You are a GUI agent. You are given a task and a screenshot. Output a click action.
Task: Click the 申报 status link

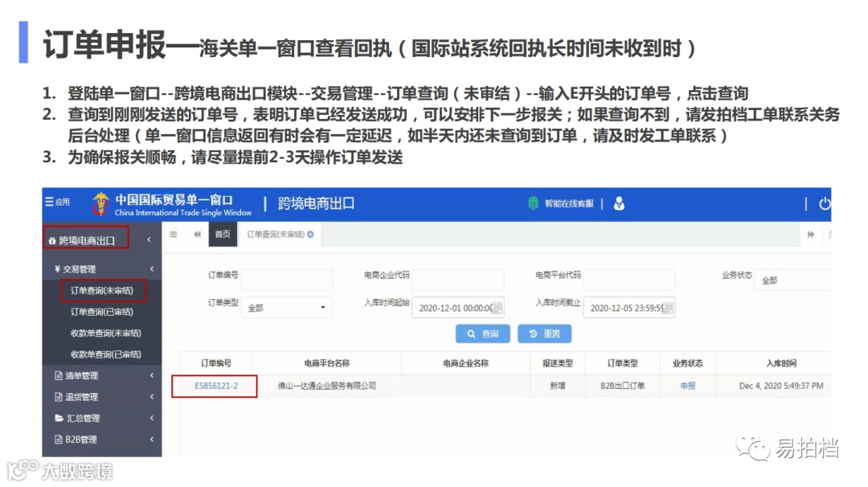687,386
